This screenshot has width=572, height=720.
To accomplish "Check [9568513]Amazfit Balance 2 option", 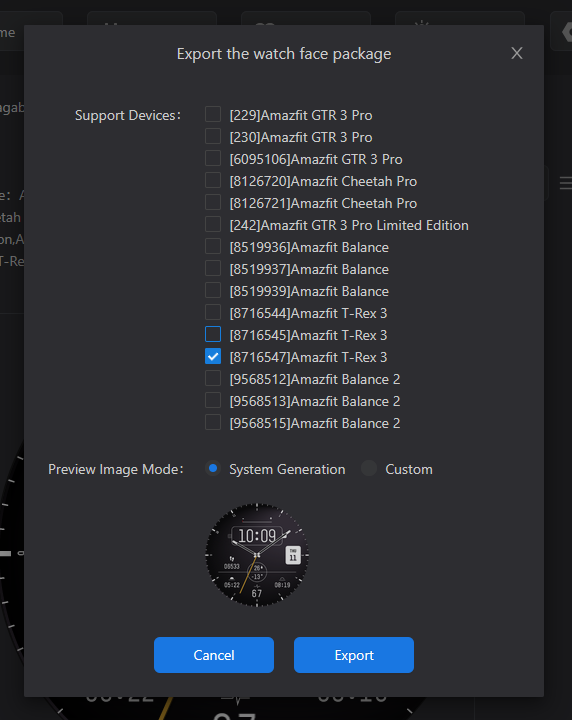I will 213,400.
